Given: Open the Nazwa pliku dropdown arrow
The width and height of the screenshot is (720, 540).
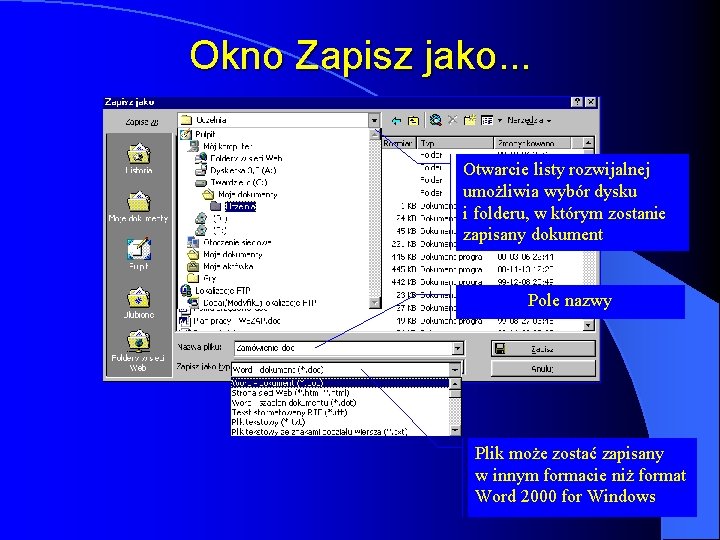Looking at the screenshot, I should point(457,349).
